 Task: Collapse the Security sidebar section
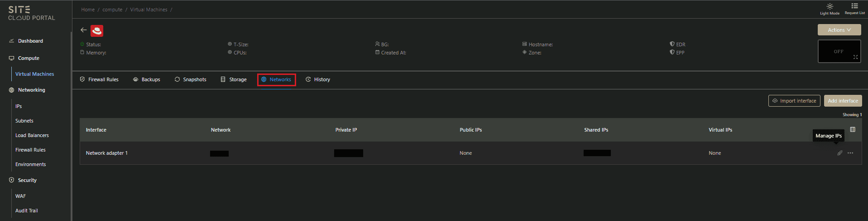coord(27,180)
